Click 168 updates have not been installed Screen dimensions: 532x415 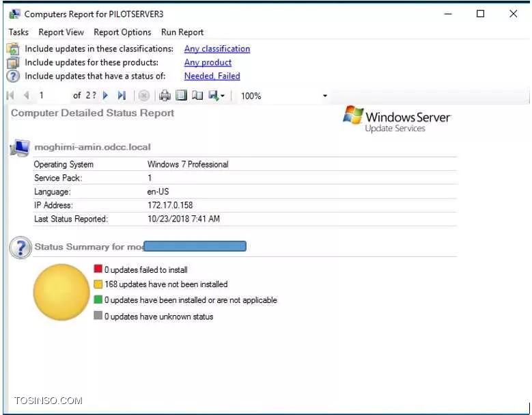166,284
